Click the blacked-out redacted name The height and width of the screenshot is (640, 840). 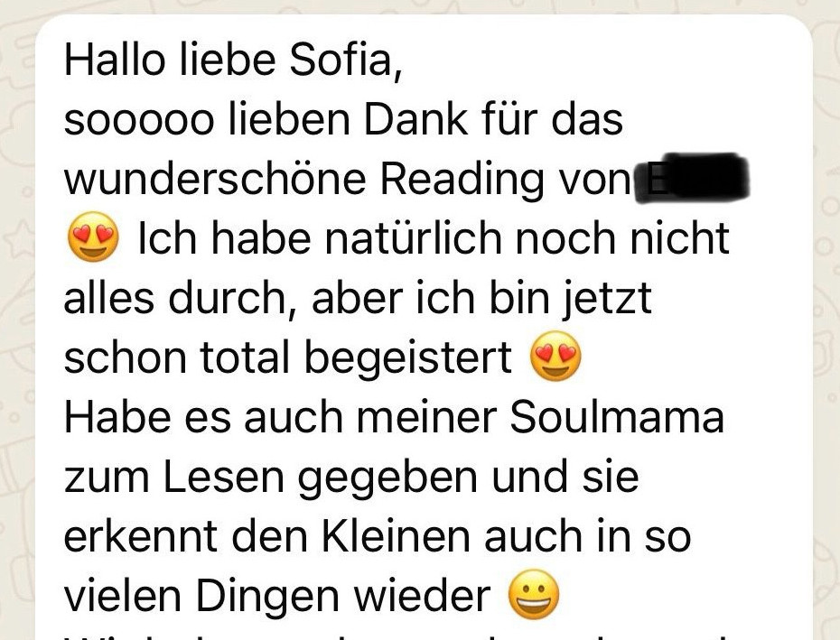tap(692, 179)
